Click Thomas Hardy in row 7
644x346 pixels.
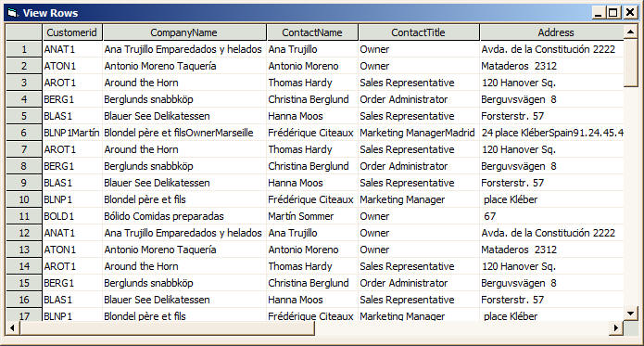[x=312, y=149]
